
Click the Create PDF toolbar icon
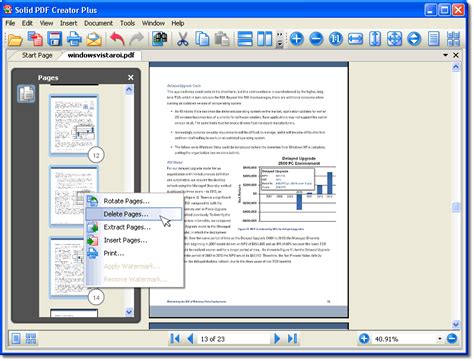pos(35,39)
